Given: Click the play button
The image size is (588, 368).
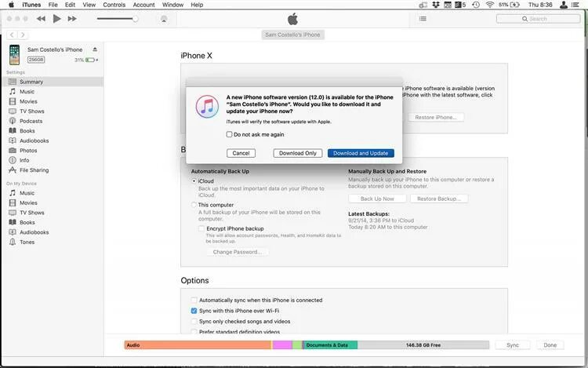Looking at the screenshot, I should click(56, 18).
